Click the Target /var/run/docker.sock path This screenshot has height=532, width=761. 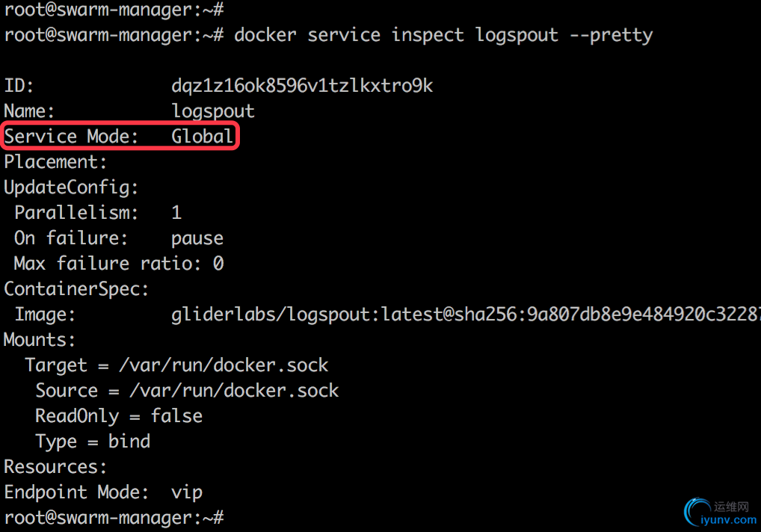(224, 365)
